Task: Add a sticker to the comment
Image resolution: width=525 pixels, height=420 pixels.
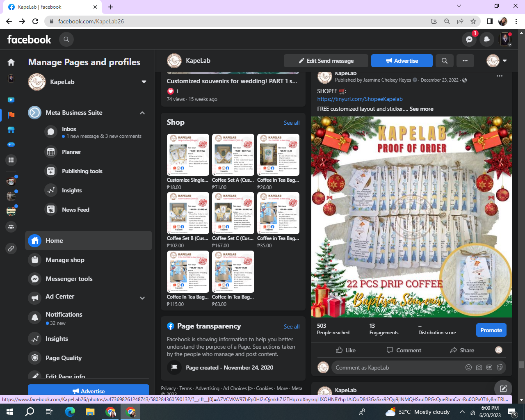Action: coord(500,367)
